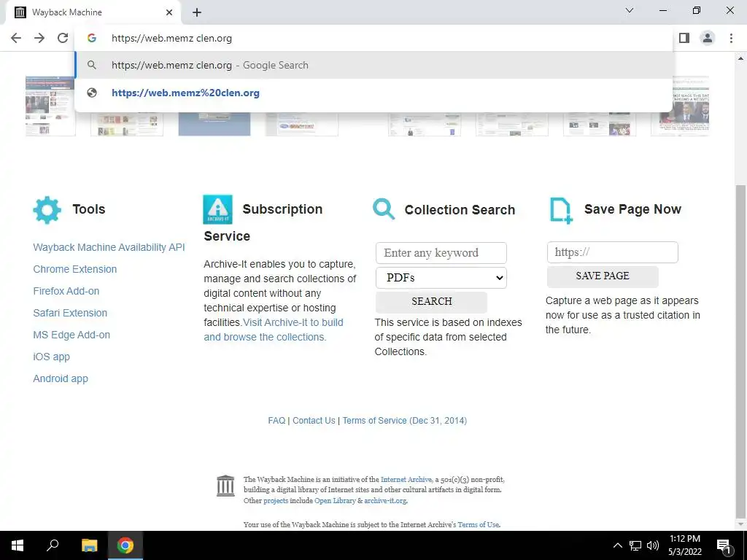Click the Chrome taskbar icon
Viewport: 747px width, 560px height.
coord(125,545)
